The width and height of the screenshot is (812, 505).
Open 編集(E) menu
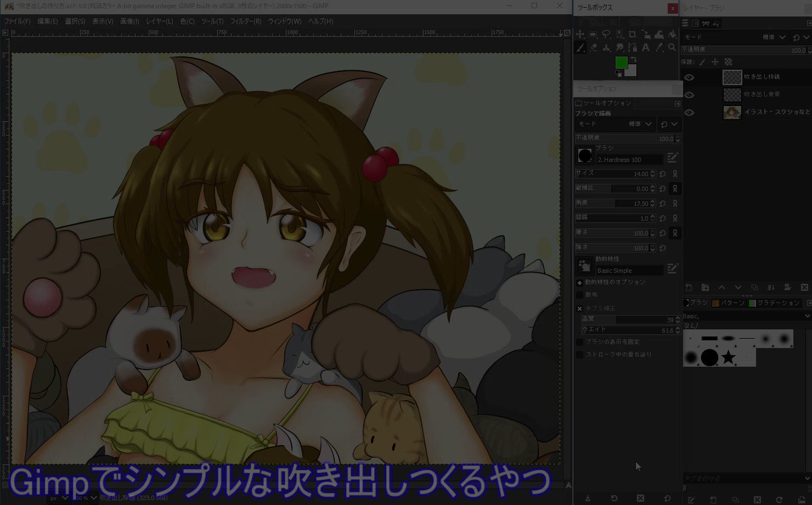tap(47, 21)
